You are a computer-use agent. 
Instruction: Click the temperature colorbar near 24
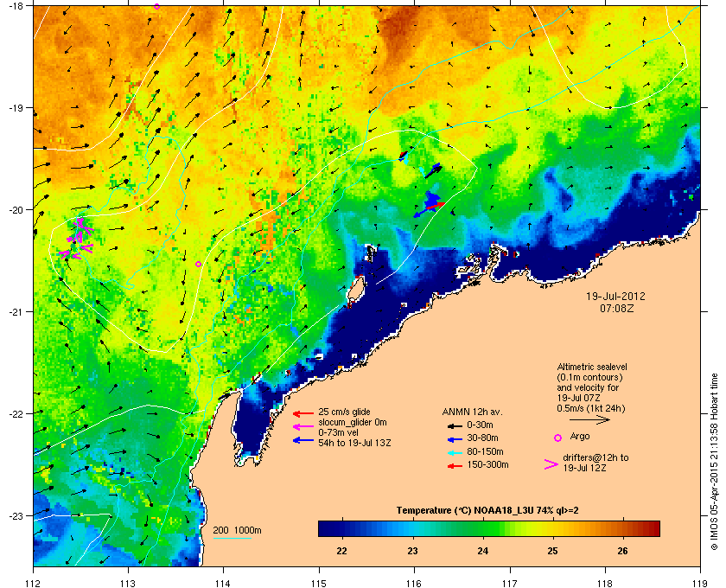pyautogui.click(x=483, y=528)
